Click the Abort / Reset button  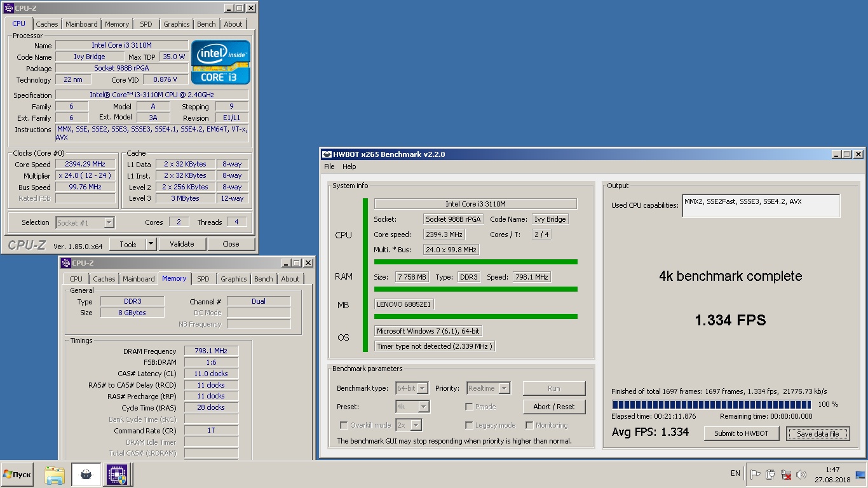[x=554, y=407]
